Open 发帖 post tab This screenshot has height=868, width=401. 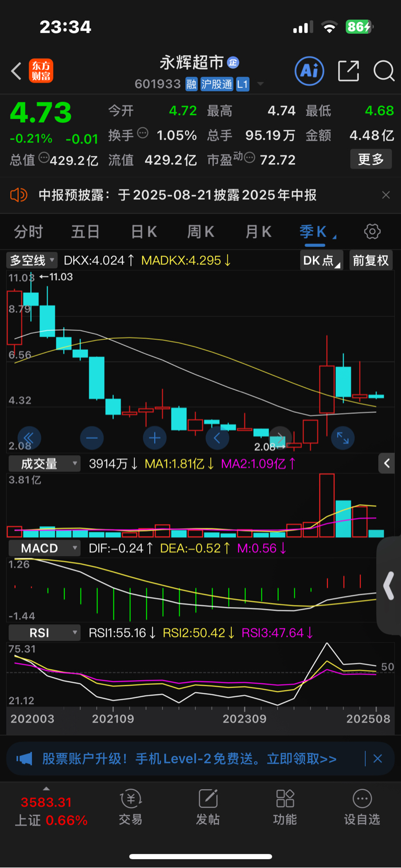coord(208,807)
